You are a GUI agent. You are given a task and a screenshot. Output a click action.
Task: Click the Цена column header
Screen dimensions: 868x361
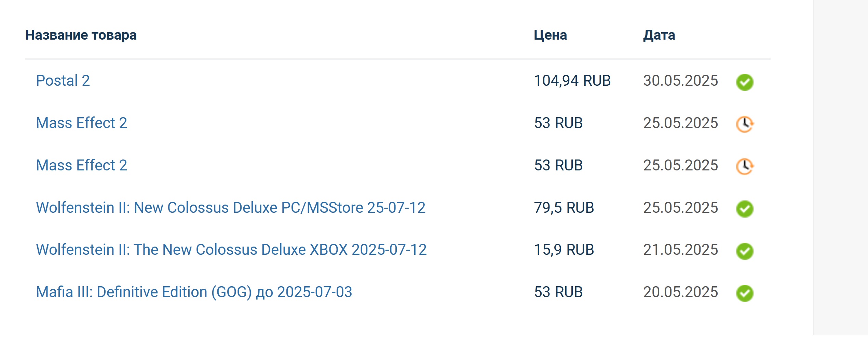pos(551,35)
